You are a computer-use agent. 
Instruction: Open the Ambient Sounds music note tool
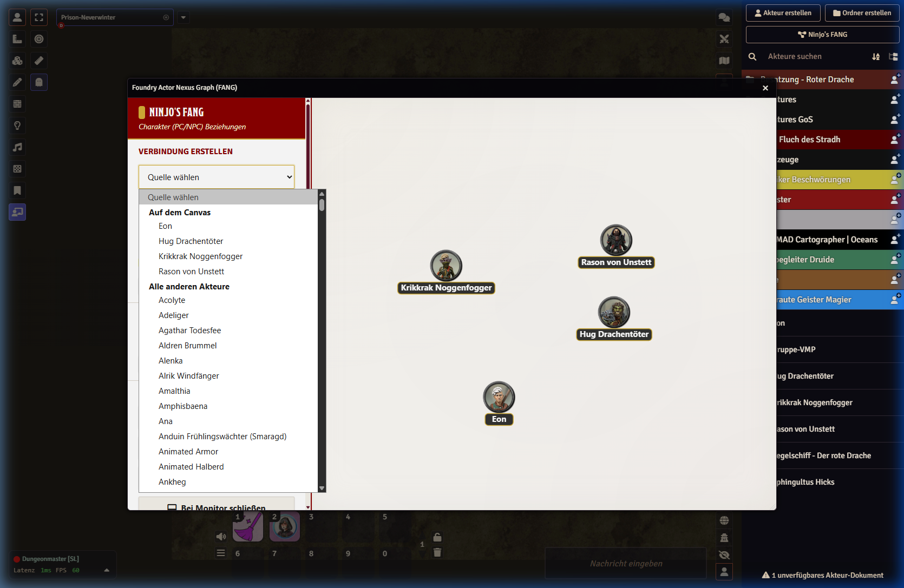click(x=17, y=147)
